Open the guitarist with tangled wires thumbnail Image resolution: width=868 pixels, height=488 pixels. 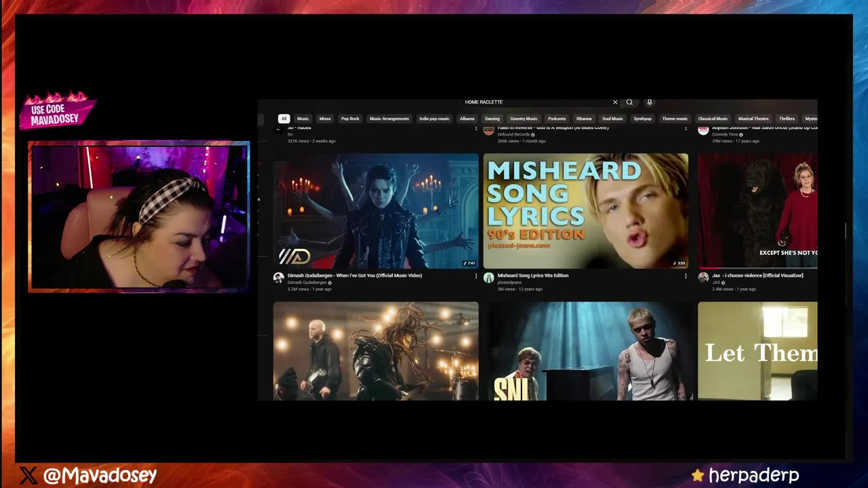[x=376, y=351]
